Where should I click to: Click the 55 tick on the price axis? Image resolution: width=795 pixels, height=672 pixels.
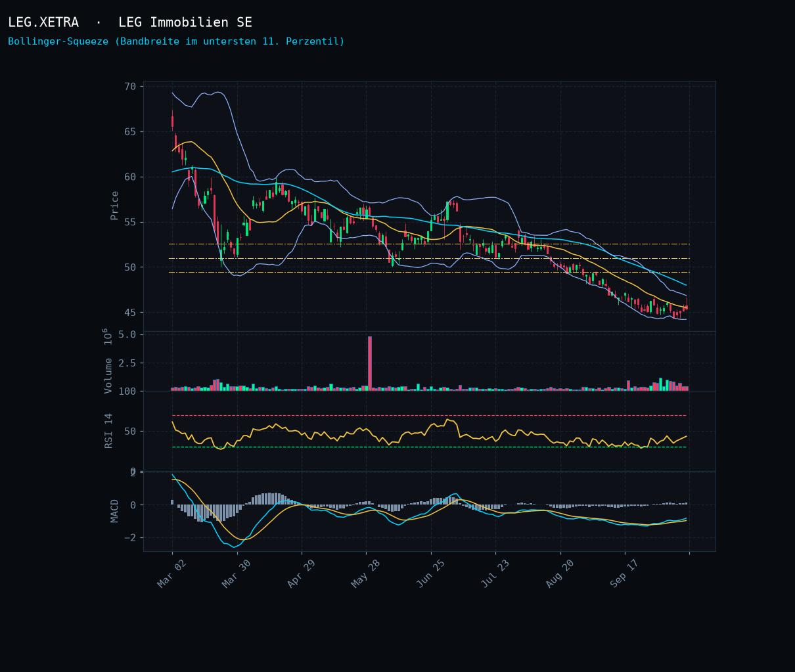click(130, 222)
